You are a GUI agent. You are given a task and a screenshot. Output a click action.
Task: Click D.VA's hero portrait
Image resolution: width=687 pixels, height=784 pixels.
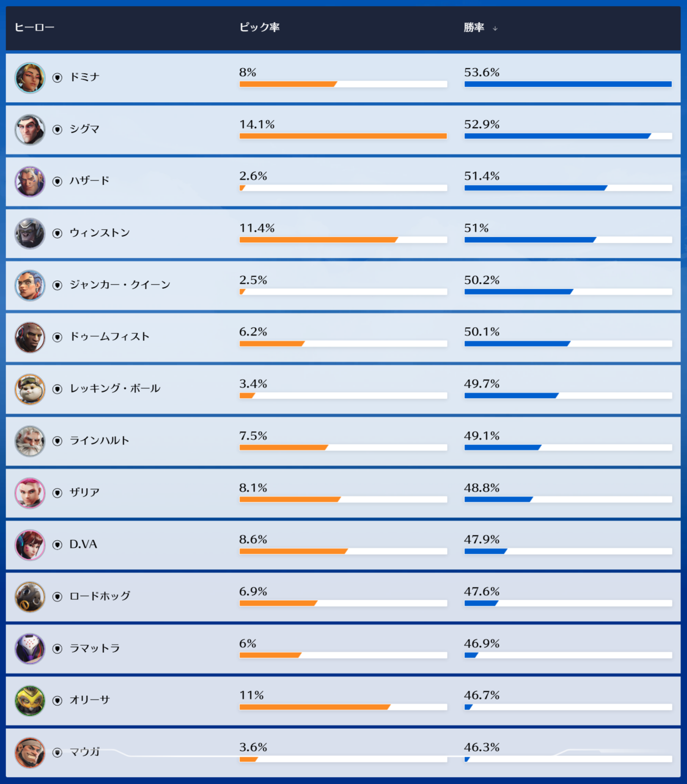[x=30, y=544]
